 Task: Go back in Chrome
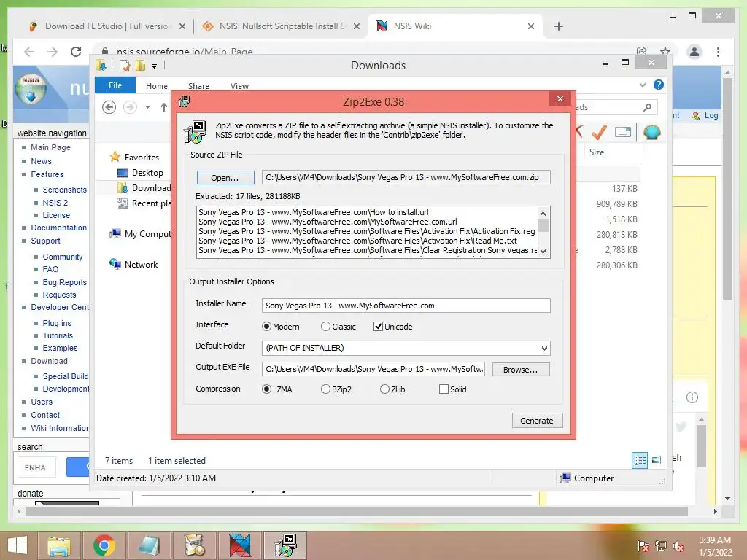click(x=29, y=52)
